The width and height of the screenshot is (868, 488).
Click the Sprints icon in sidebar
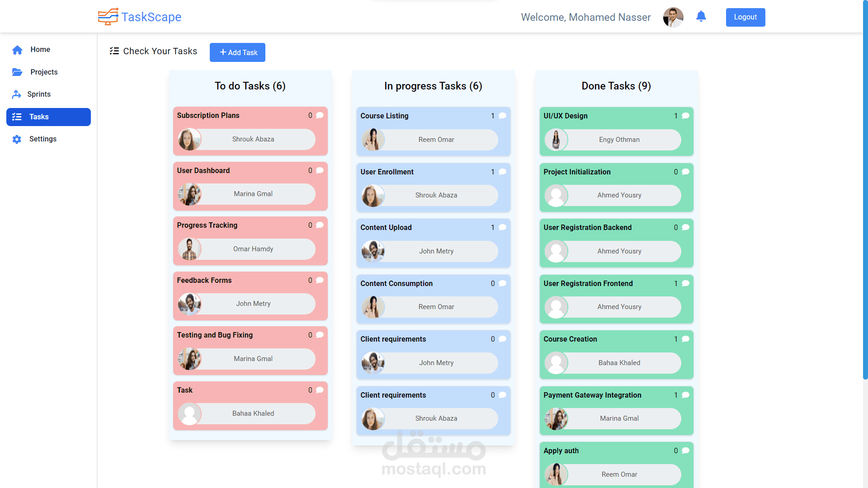point(17,94)
